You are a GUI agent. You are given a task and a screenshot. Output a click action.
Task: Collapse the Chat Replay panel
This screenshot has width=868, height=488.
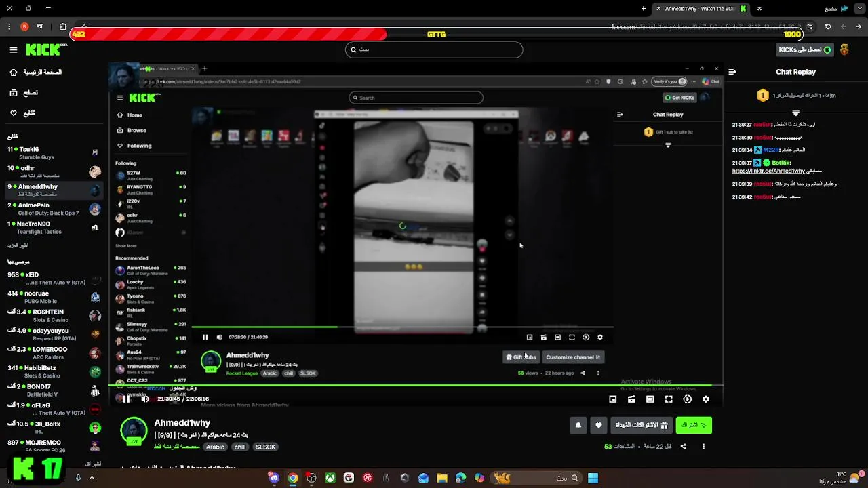[x=732, y=72]
